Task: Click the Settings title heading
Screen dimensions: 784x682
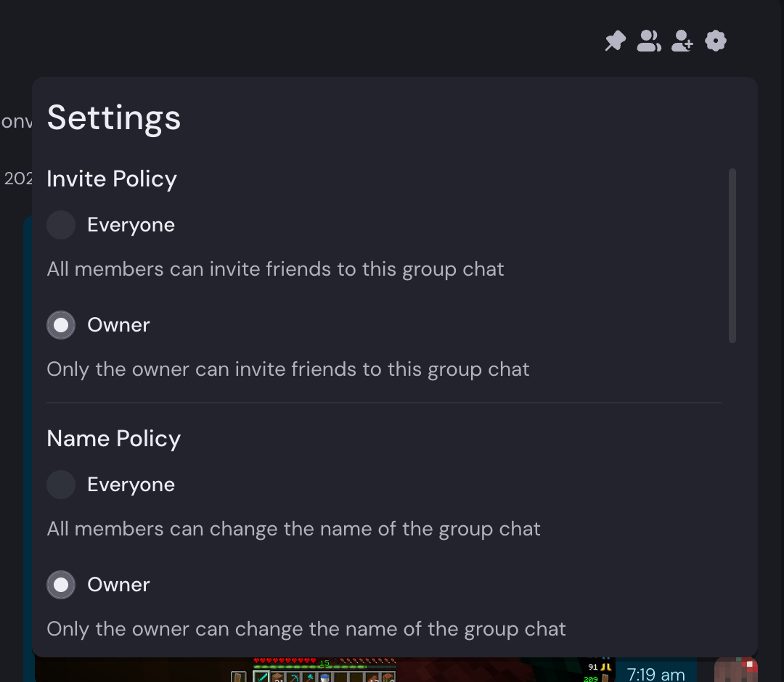Action: point(114,118)
